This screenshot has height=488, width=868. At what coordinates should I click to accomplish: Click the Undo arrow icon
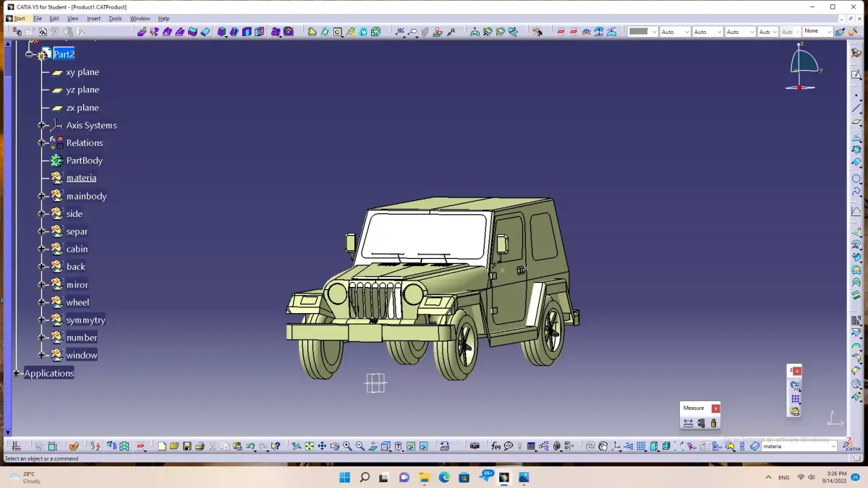250,446
